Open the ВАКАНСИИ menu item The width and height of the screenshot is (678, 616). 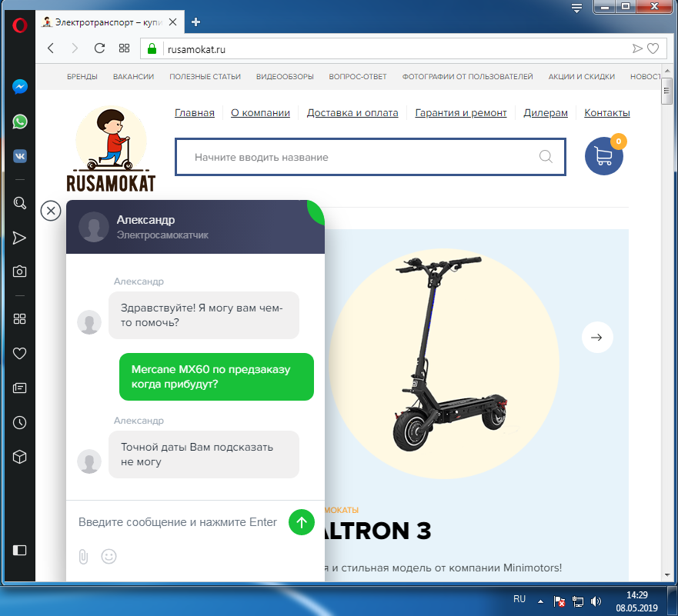(134, 77)
